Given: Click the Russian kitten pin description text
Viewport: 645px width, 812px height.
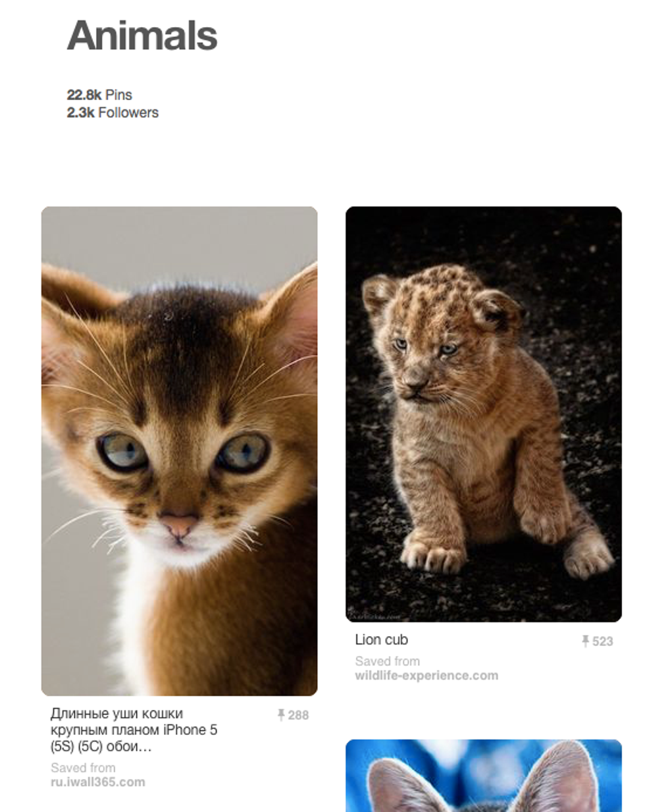Looking at the screenshot, I should point(134,730).
